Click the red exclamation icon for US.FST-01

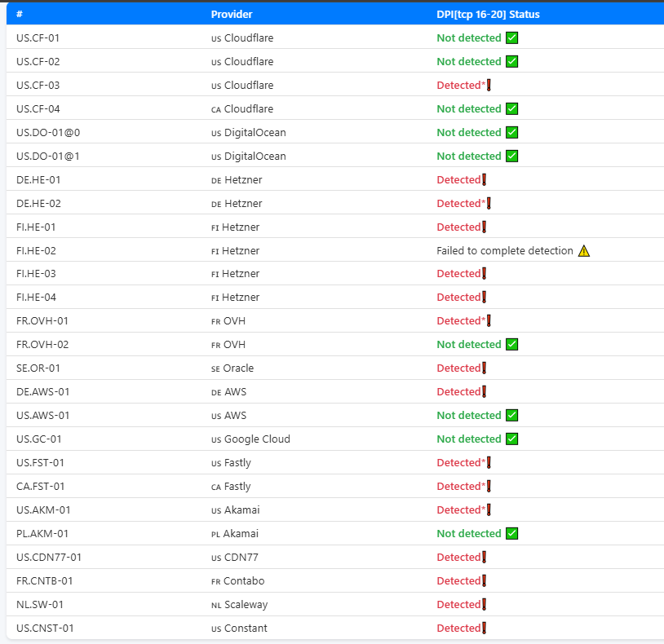(x=489, y=463)
